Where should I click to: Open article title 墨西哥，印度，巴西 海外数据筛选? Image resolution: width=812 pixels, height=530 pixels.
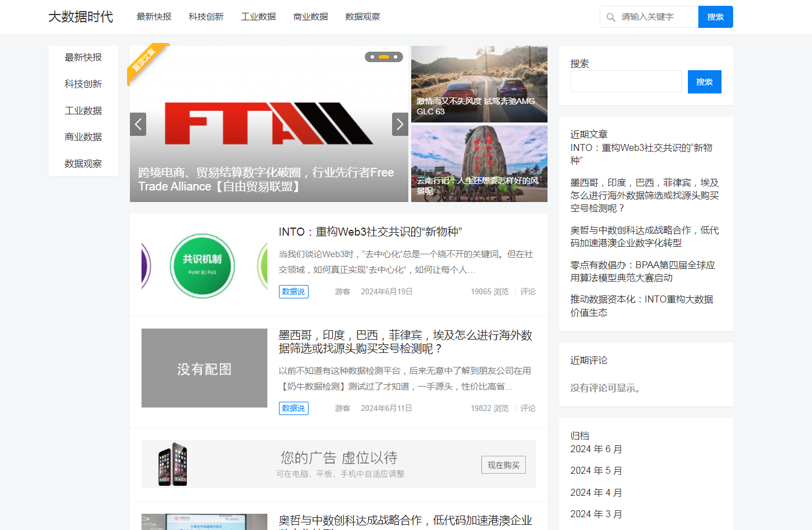pos(405,342)
